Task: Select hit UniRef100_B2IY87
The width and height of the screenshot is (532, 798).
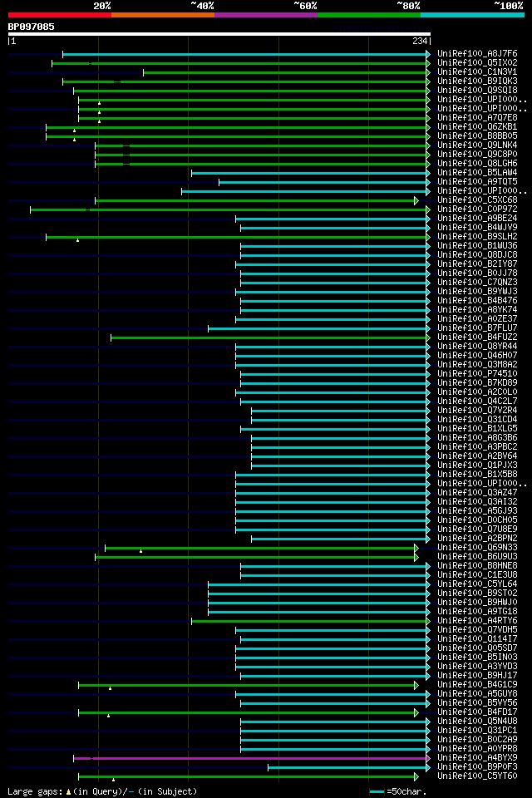Action: pyautogui.click(x=477, y=264)
